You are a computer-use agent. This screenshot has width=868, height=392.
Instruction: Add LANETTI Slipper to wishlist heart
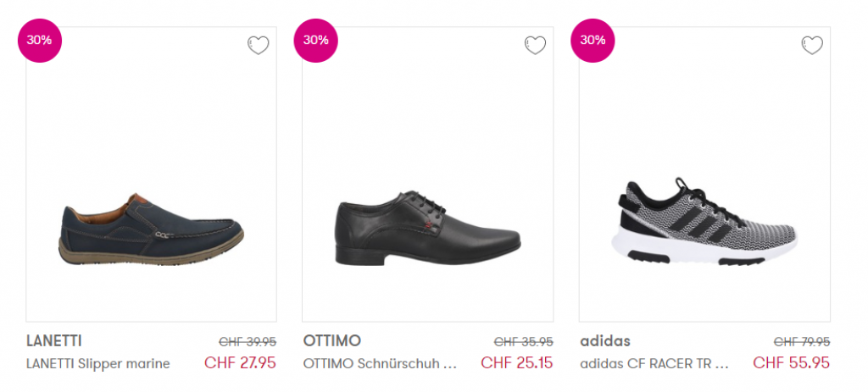259,46
